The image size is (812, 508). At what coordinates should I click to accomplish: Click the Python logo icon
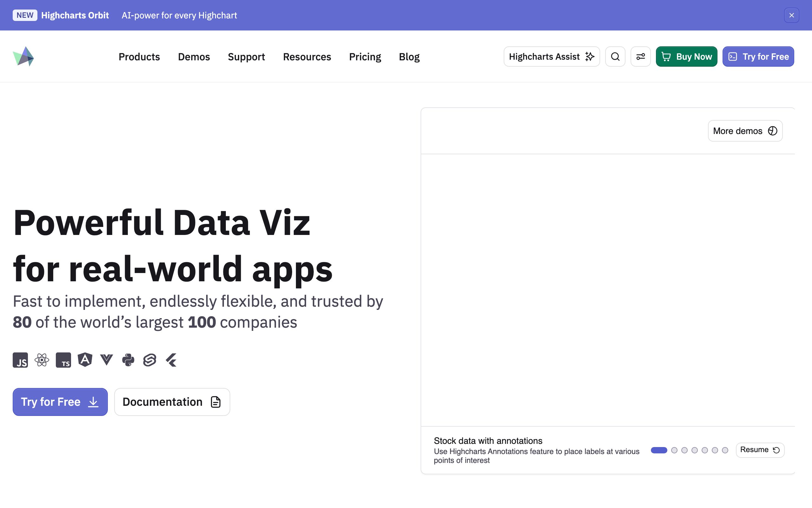[128, 360]
